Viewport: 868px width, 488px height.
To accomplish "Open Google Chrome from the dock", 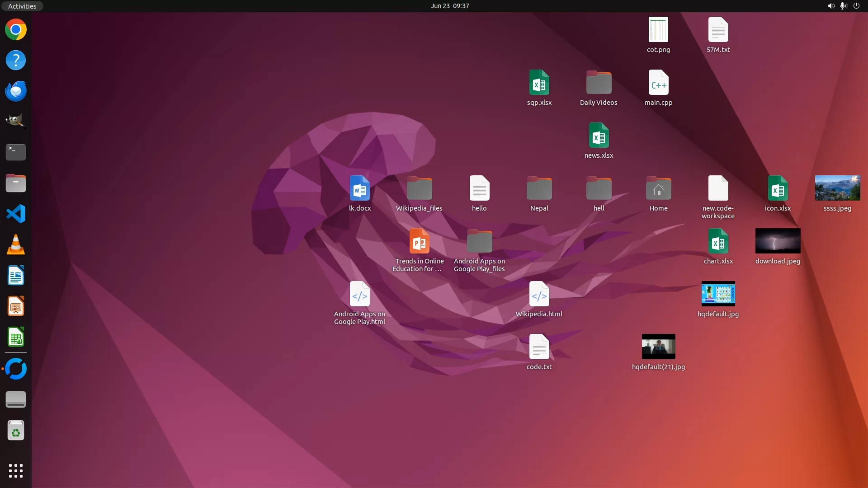I will coord(16,30).
